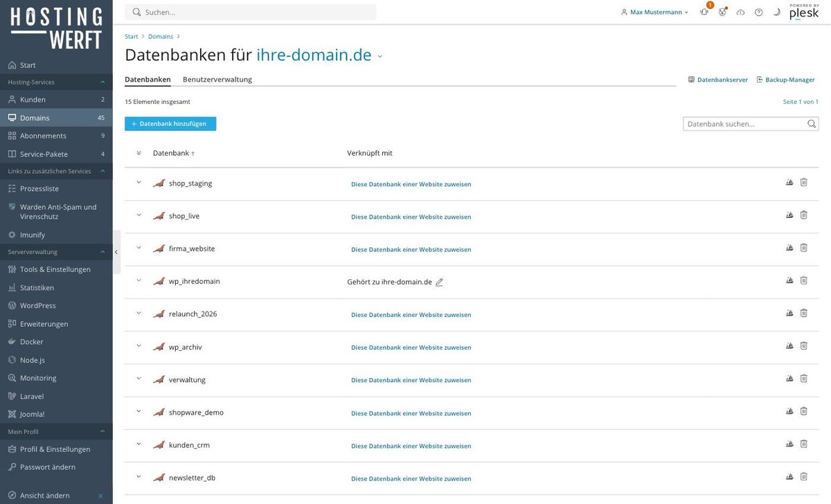Expand the verwaltung row chevron
Screen dimensions: 831x504
coord(138,379)
